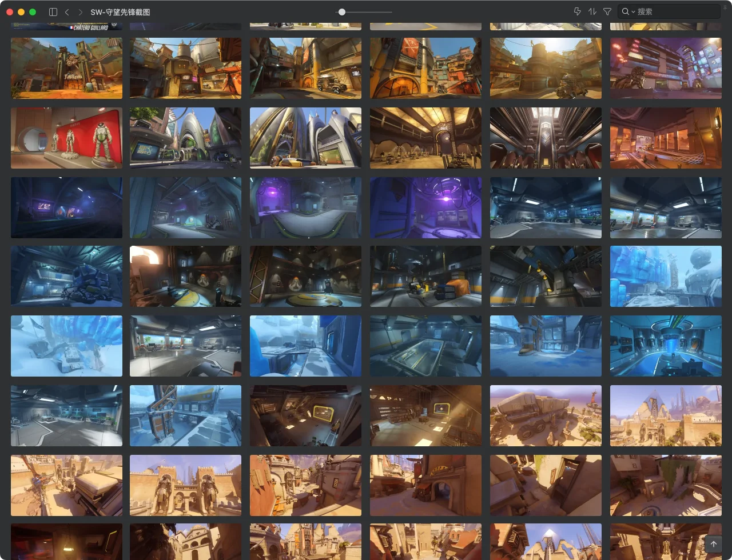Go back with the left arrow
The width and height of the screenshot is (732, 560).
[67, 11]
